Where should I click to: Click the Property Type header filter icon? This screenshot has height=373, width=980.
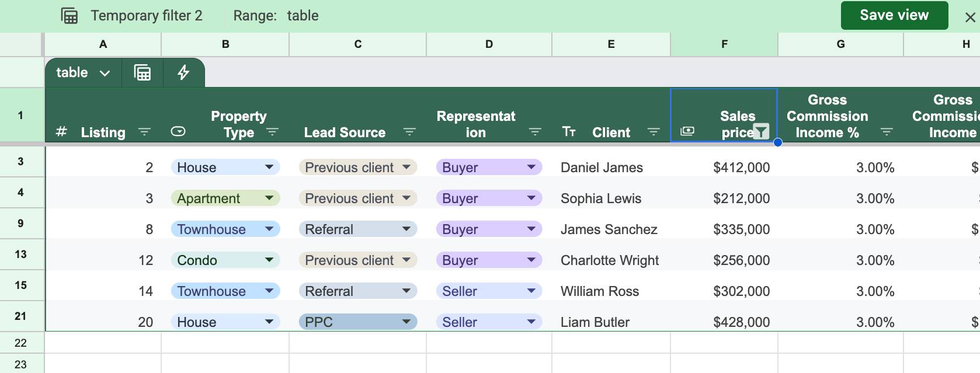(272, 133)
